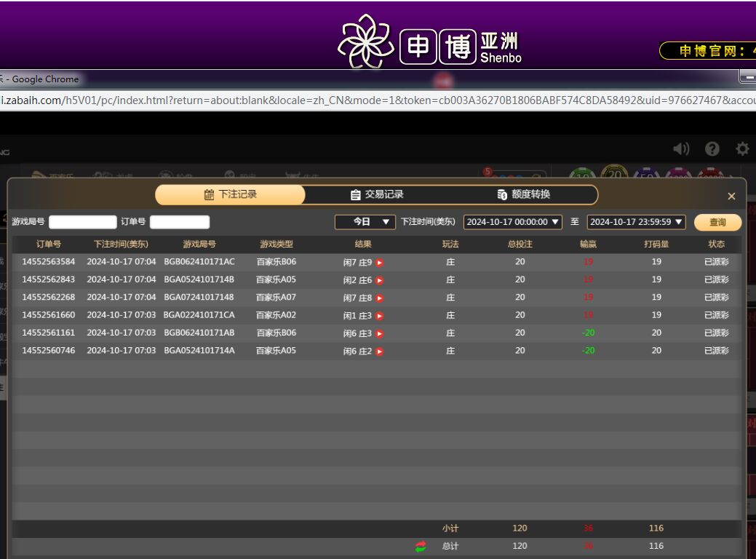Select order row 14552563584
This screenshot has width=756, height=559.
point(48,262)
